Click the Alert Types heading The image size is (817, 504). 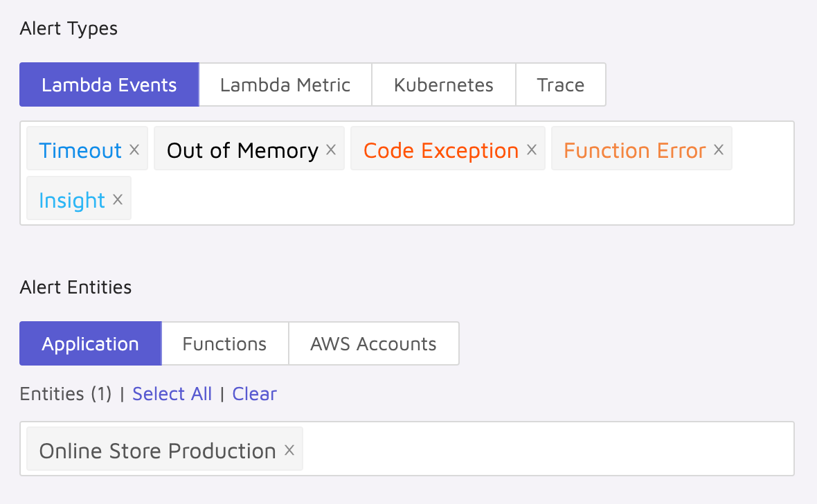click(x=69, y=28)
